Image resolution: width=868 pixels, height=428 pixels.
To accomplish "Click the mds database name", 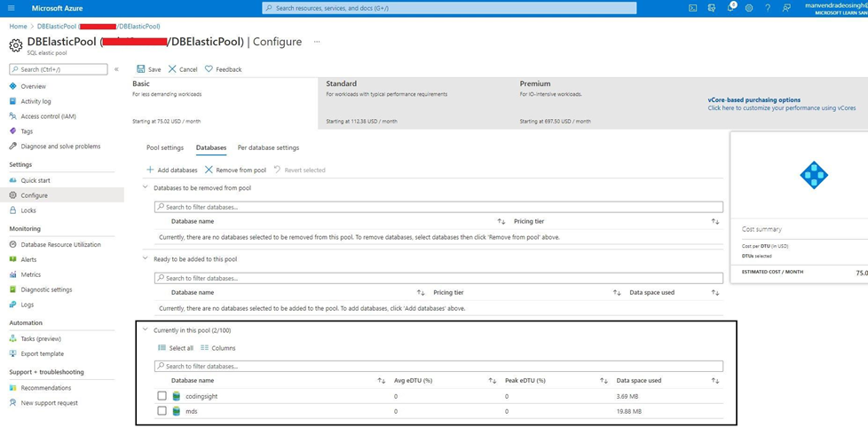I will 192,411.
